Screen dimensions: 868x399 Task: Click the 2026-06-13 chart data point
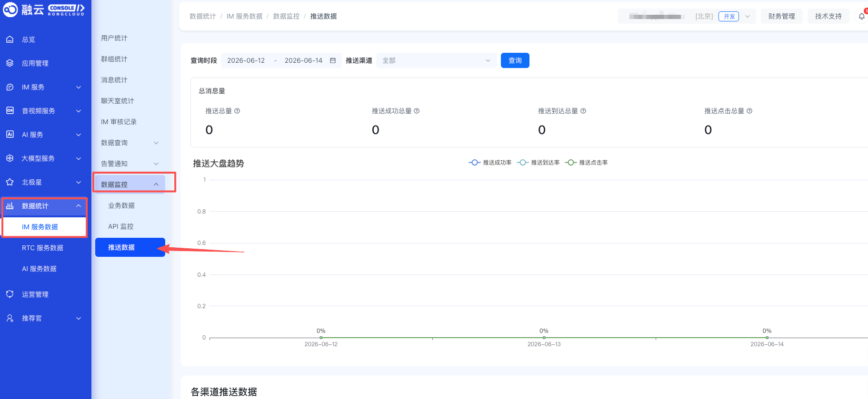tap(544, 338)
